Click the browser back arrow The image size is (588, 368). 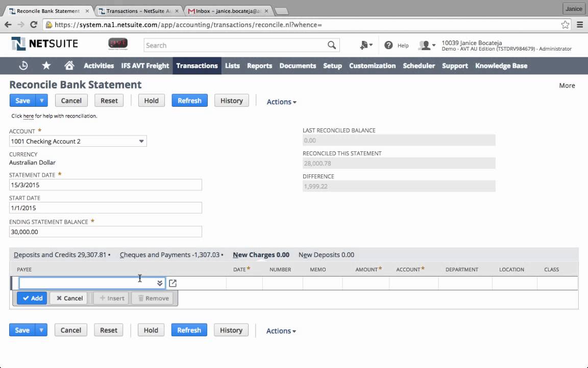[8, 25]
